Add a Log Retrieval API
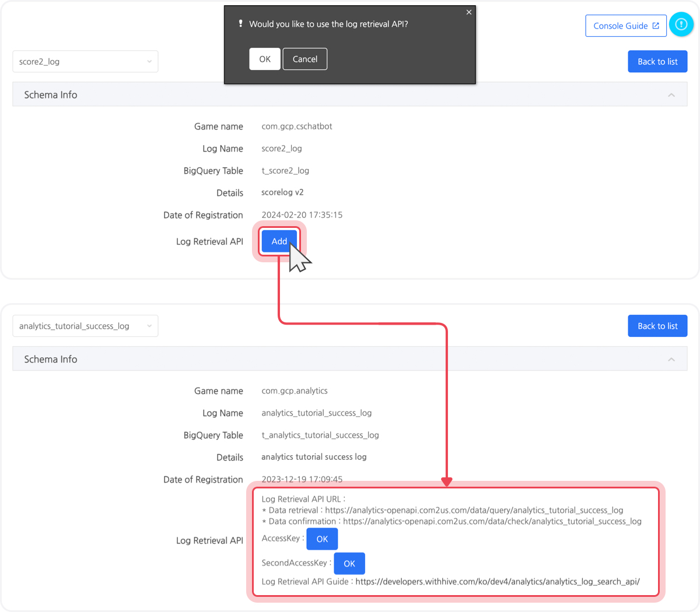The image size is (700, 612). [x=279, y=241]
